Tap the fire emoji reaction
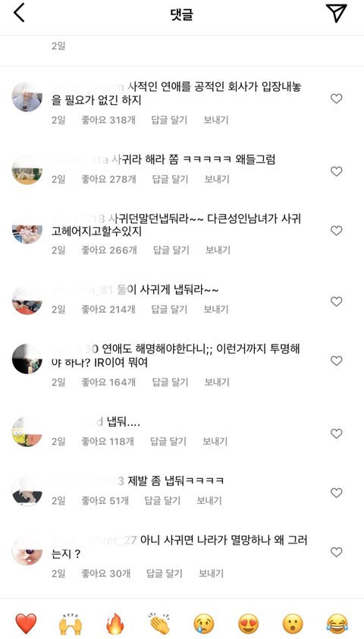This screenshot has height=639, width=364. (115, 624)
